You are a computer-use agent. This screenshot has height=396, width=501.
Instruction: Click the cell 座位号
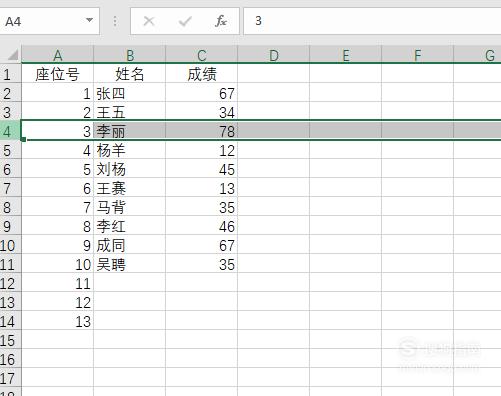coord(58,74)
